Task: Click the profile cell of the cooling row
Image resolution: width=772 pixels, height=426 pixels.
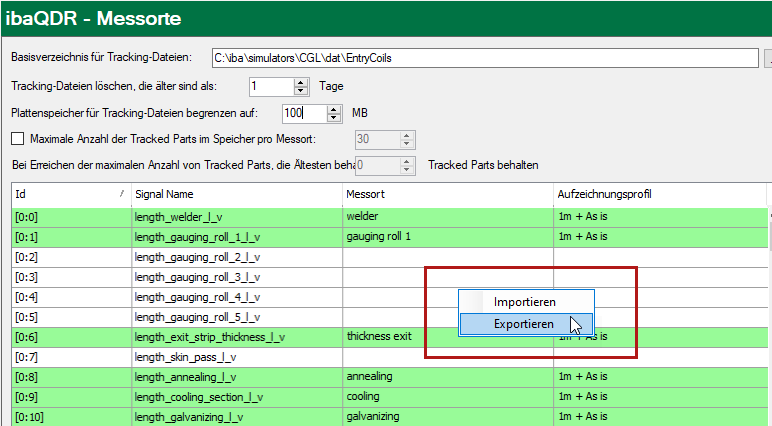Action: [x=660, y=397]
